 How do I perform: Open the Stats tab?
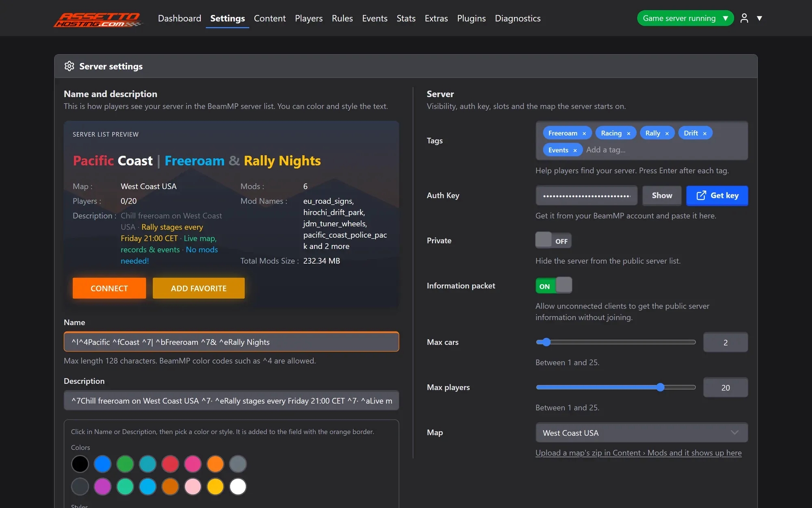tap(406, 18)
